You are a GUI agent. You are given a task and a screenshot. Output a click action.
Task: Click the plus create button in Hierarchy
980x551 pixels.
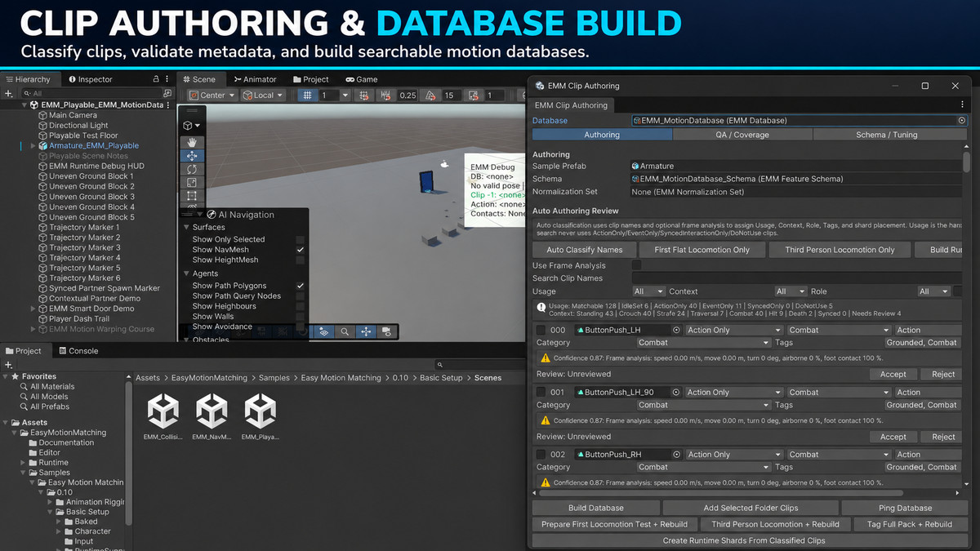point(8,94)
